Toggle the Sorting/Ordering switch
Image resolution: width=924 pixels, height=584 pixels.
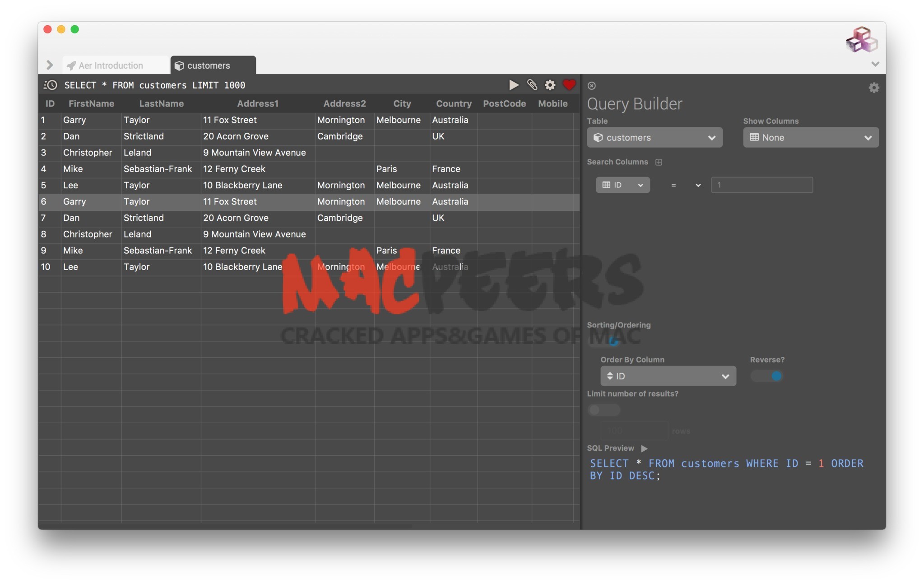coord(604,341)
